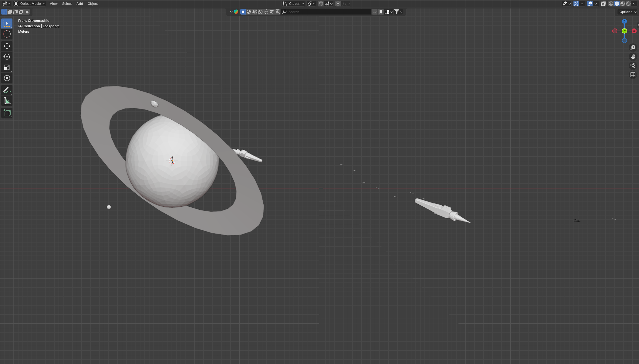Toggle X-ray display mode
This screenshot has width=639, height=364.
(x=603, y=4)
